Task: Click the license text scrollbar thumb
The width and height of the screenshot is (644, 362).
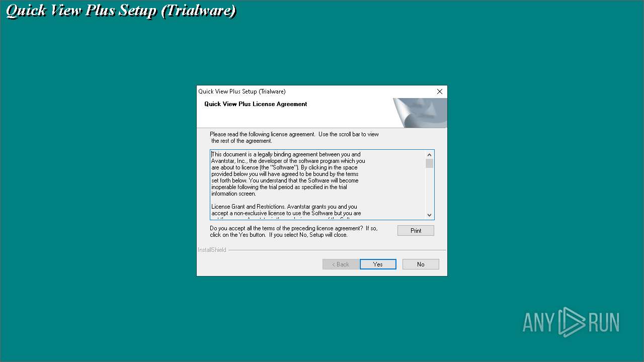Action: [429, 164]
